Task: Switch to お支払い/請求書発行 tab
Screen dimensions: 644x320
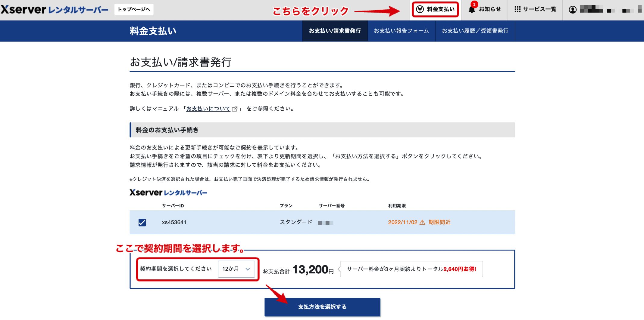Action: (x=335, y=31)
